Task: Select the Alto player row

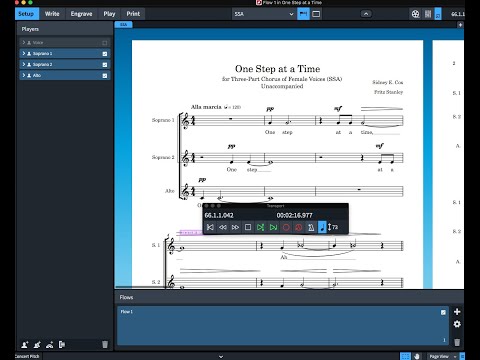Action: click(65, 75)
